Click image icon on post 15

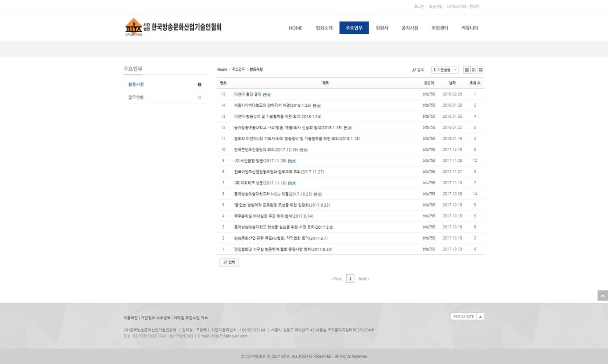[x=269, y=94]
